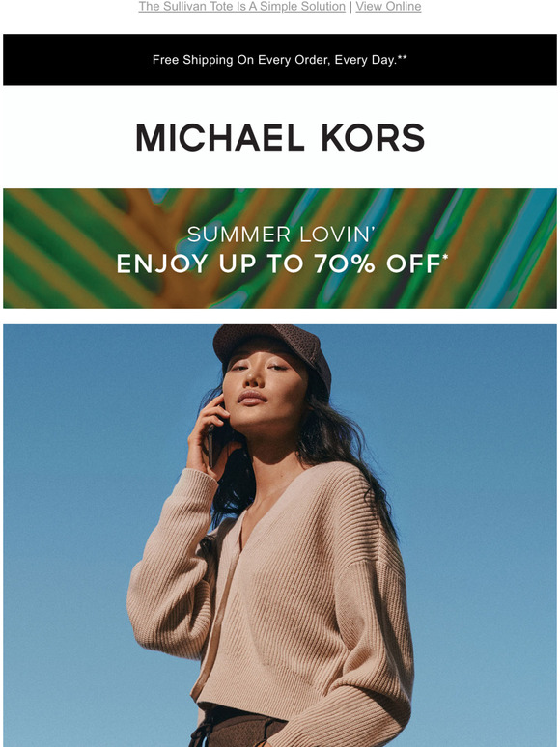This screenshot has height=747, width=560.
Task: Select the 'Enjoy Up To 70% Off' text
Action: coord(278,263)
